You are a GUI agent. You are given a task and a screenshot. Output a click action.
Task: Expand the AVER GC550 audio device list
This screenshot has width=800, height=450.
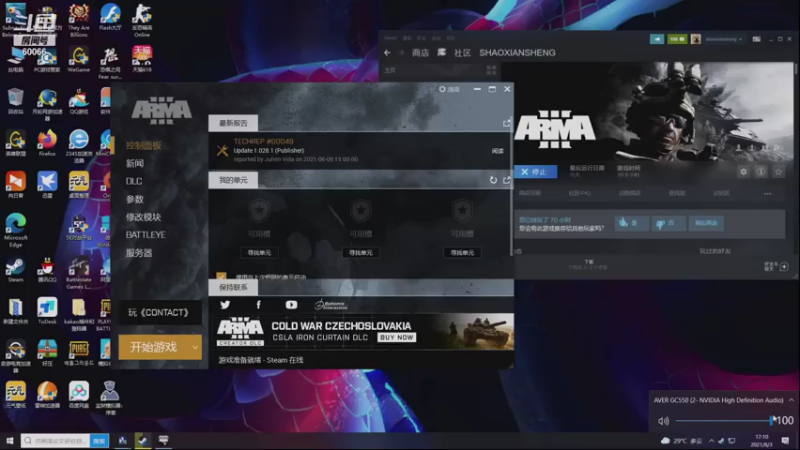point(791,400)
